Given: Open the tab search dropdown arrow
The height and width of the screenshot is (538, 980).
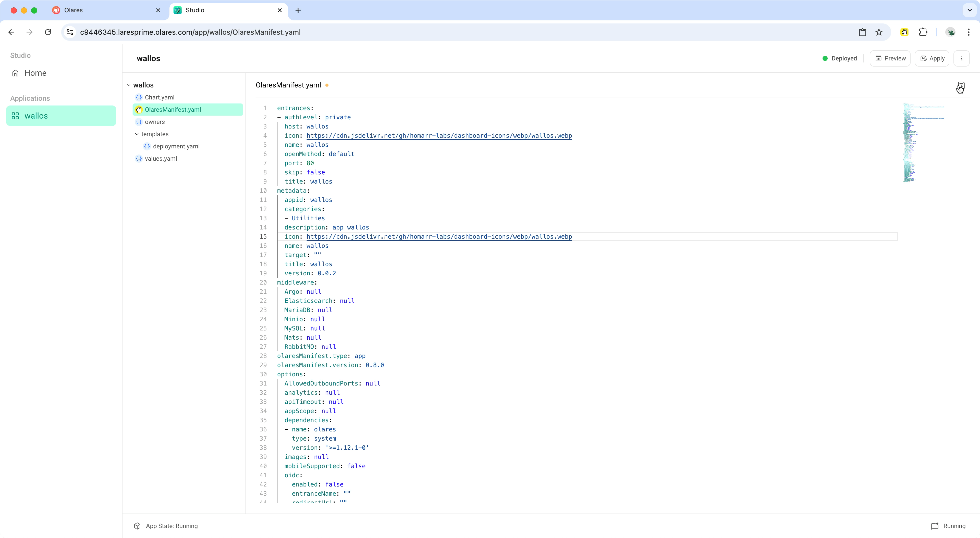Looking at the screenshot, I should click(969, 10).
